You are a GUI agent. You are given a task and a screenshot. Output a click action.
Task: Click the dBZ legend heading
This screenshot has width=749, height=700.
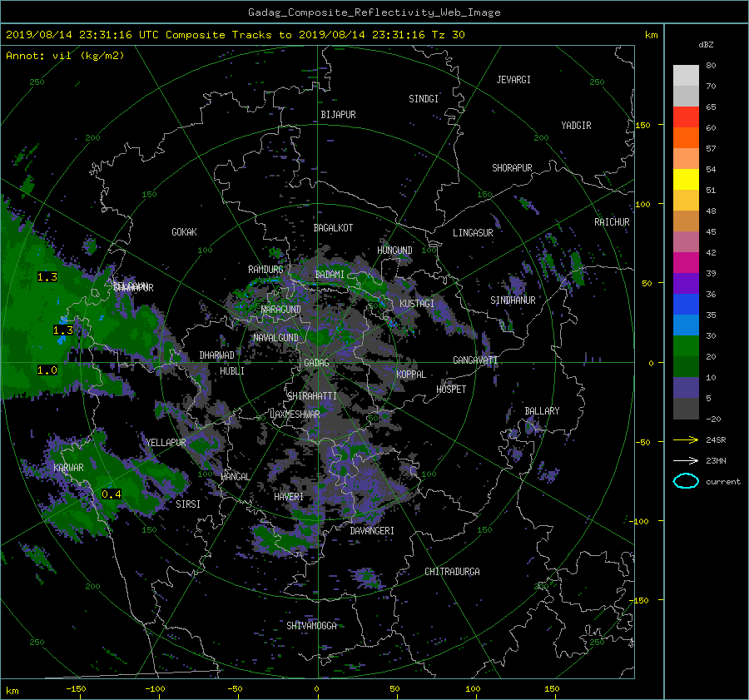(x=706, y=44)
